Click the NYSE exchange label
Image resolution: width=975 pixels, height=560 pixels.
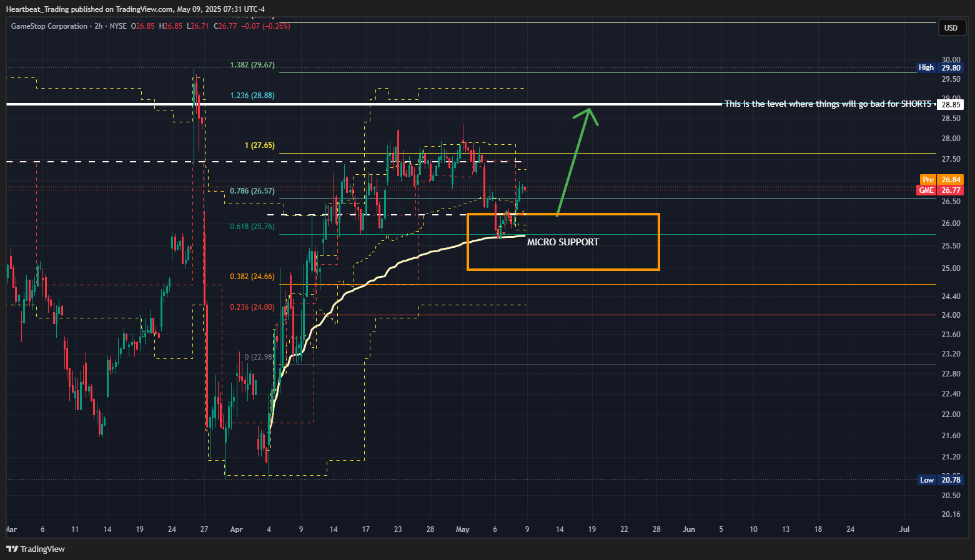pos(118,26)
